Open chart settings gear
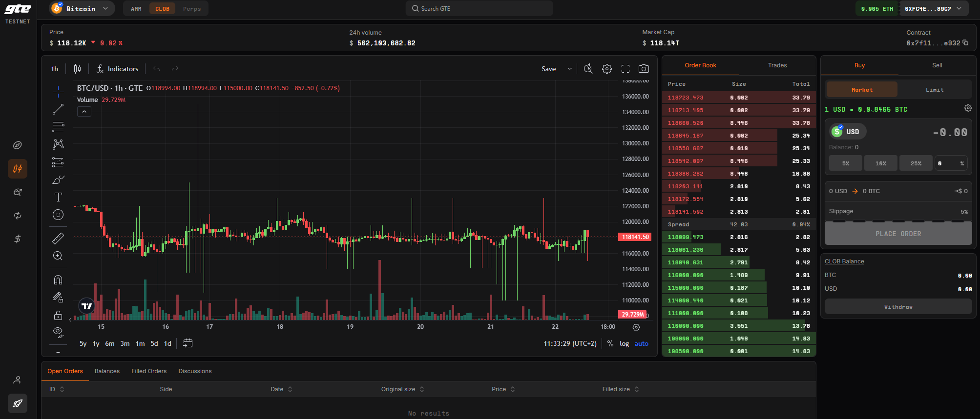This screenshot has height=419, width=980. point(607,69)
